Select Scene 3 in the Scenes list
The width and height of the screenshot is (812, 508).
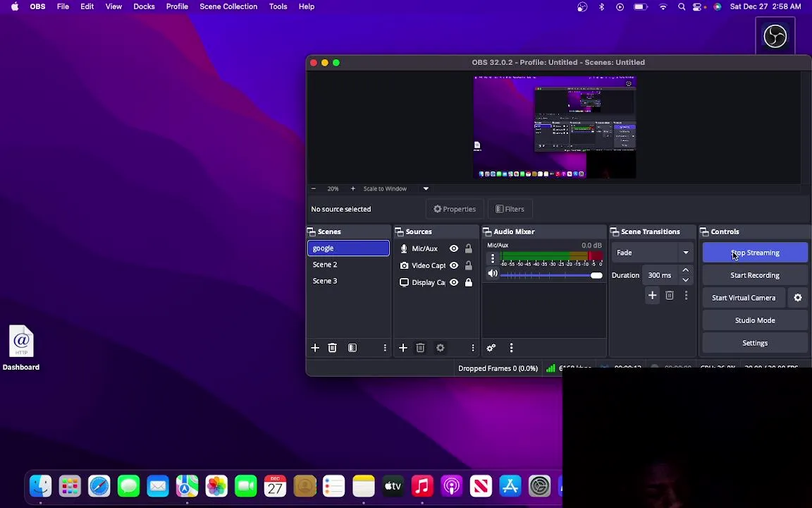tap(348, 281)
